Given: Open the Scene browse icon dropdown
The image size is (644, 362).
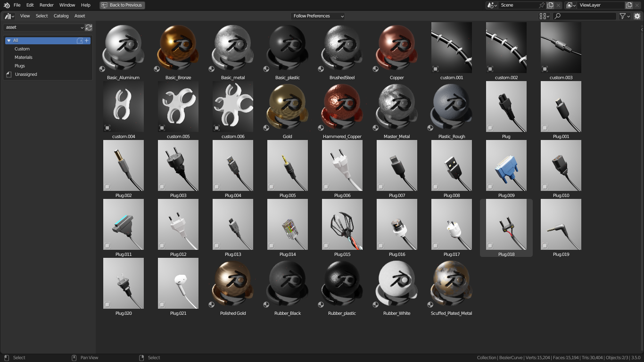Looking at the screenshot, I should (x=492, y=5).
